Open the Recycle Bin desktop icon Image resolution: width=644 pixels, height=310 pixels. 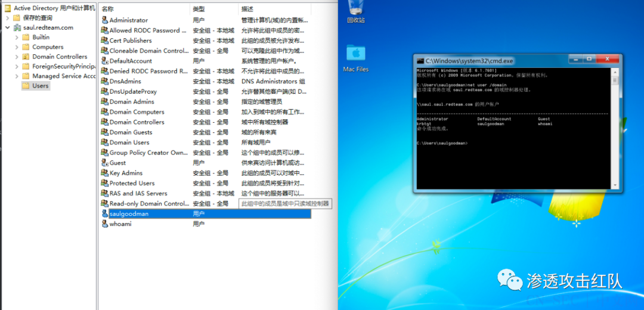point(355,11)
